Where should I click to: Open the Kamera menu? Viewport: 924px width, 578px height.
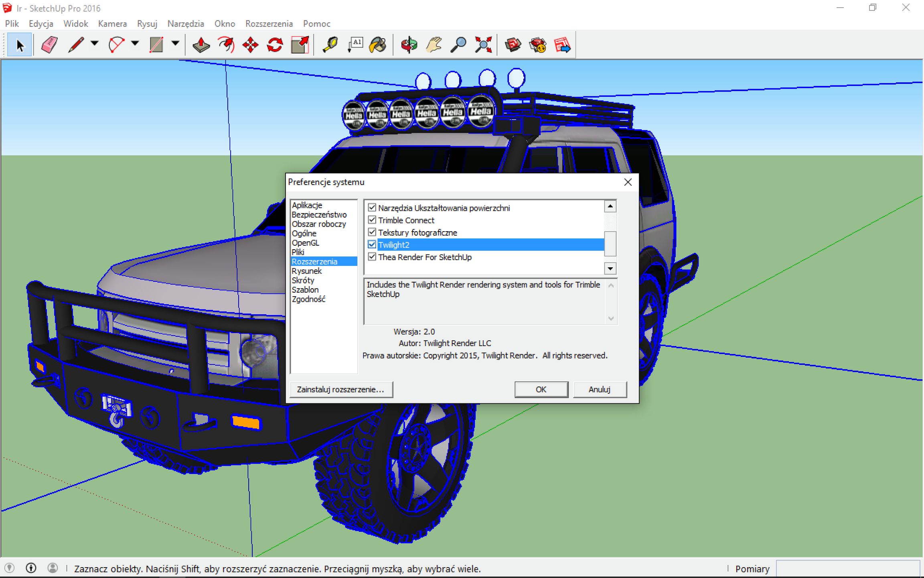pyautogui.click(x=112, y=23)
